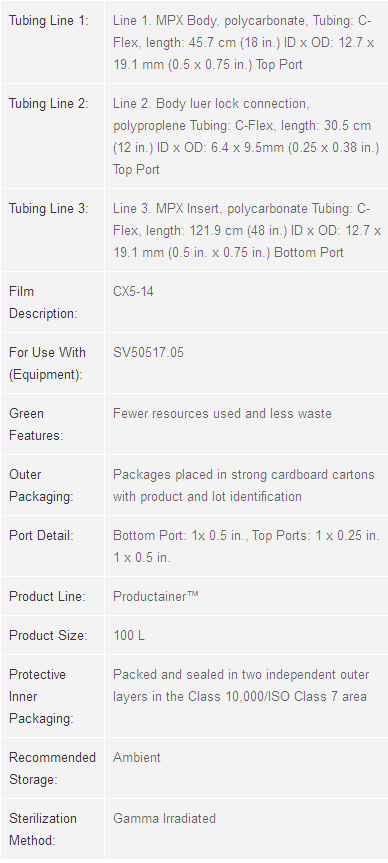The width and height of the screenshot is (388, 863).
Task: Click the Tubing Line 3 label
Action: (x=48, y=209)
